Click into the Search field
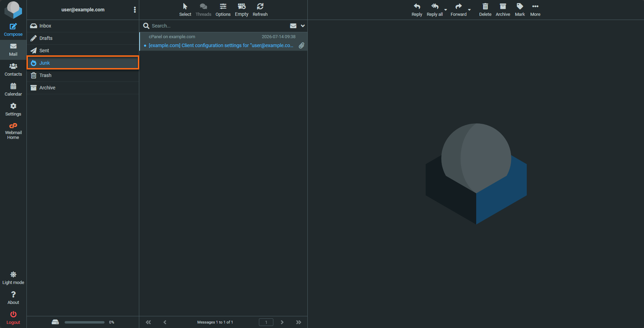Viewport: 644px width, 328px height. point(218,26)
